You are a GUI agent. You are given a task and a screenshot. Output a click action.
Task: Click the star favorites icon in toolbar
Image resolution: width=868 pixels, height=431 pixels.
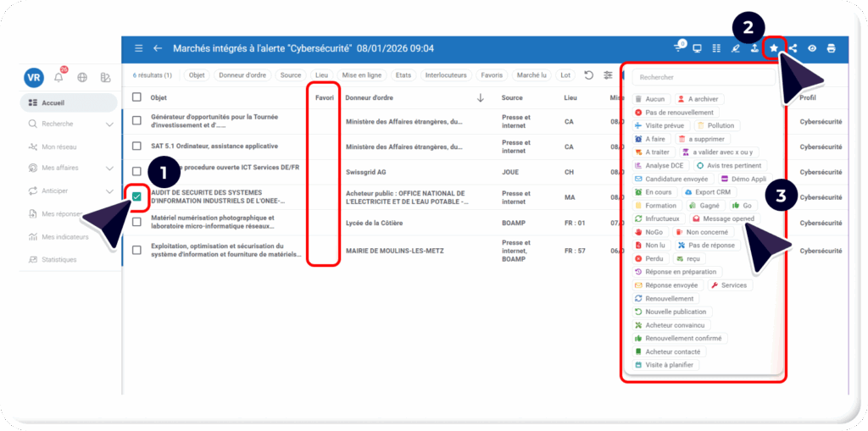774,48
